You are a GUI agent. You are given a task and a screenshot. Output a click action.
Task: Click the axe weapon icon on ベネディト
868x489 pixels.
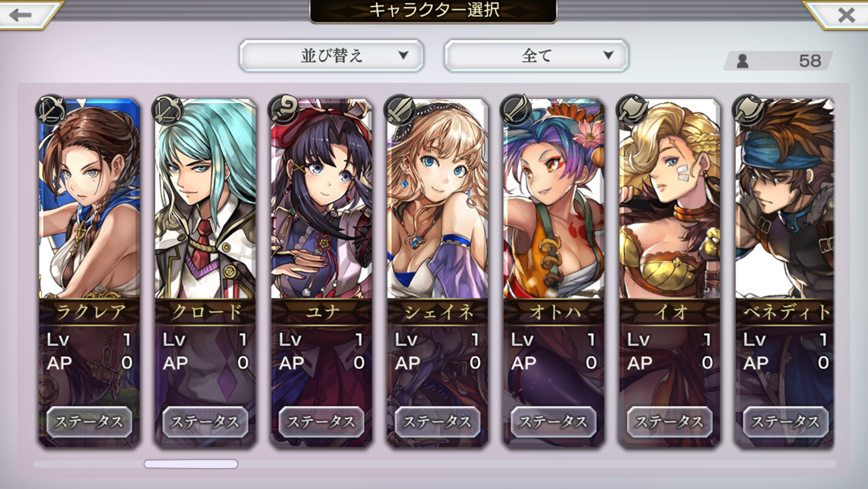(x=748, y=109)
